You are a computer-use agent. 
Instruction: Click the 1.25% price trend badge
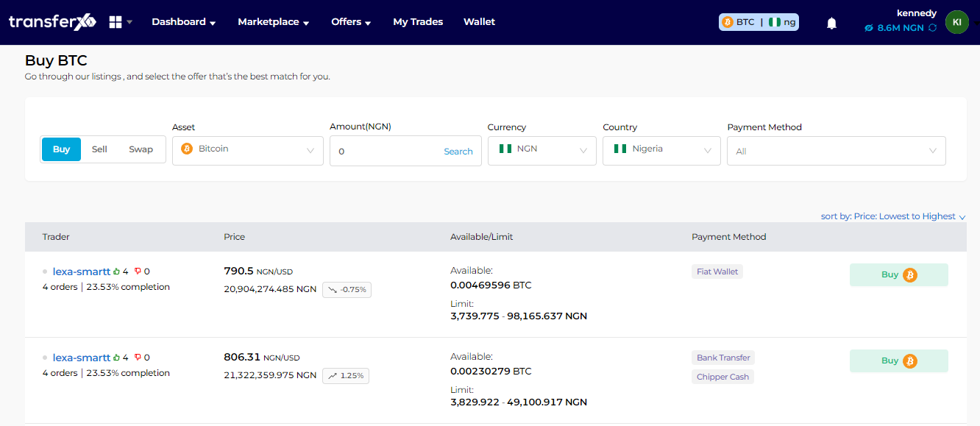(347, 376)
